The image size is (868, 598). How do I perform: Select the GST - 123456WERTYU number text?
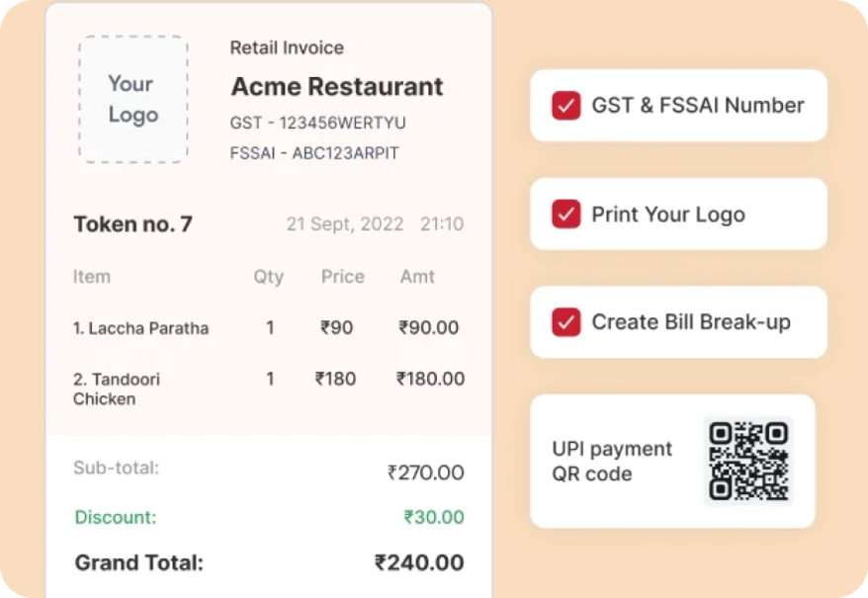point(317,123)
